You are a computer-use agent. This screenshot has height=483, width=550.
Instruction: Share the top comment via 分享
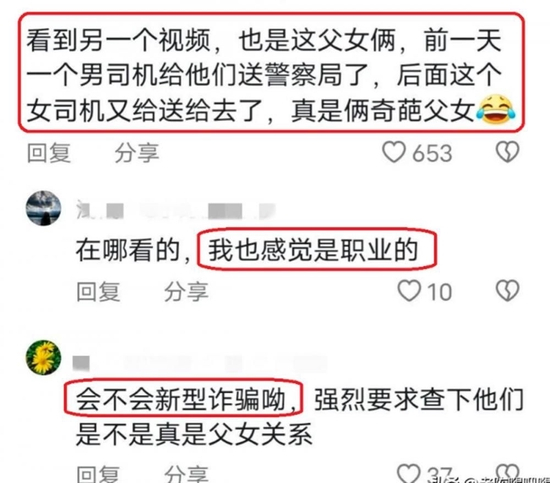click(137, 153)
